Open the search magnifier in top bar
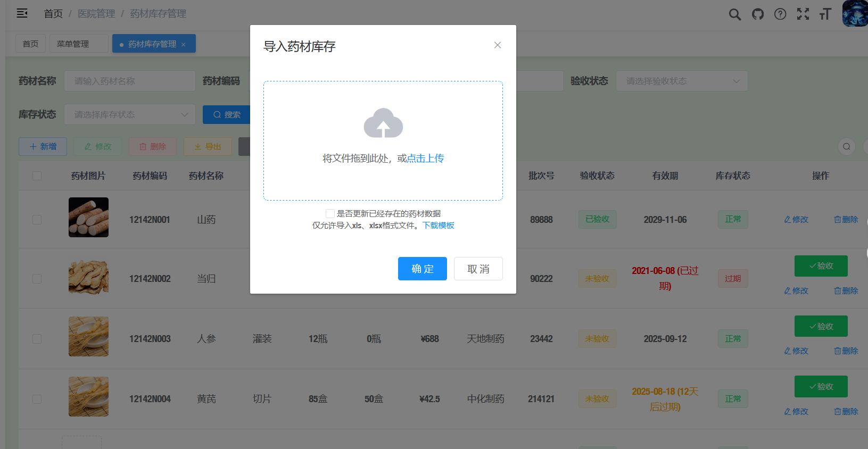Viewport: 868px width, 449px height. tap(734, 14)
